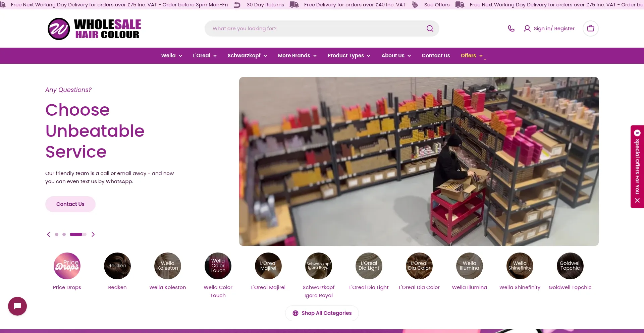Click the Wella Color Touch circle

(x=218, y=266)
